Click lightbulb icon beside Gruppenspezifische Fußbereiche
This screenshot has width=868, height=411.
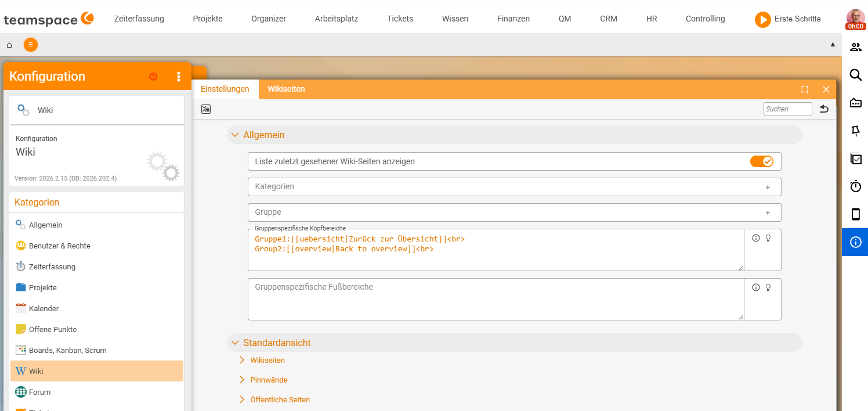click(768, 287)
